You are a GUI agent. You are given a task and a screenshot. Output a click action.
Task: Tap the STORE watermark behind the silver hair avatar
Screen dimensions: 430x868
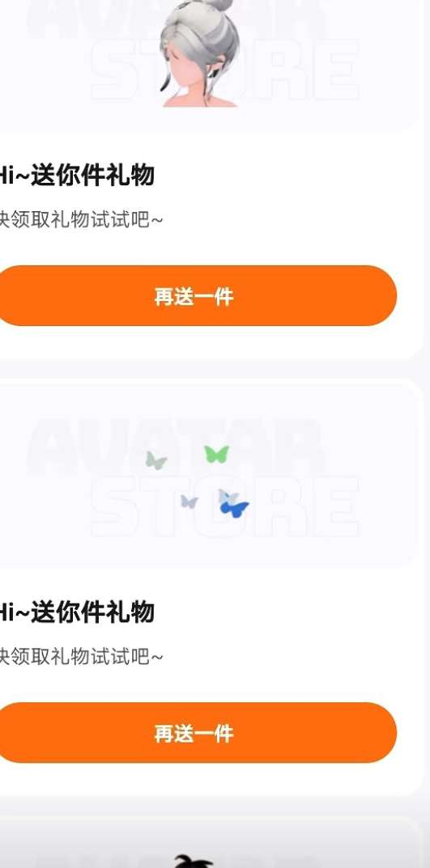(226, 70)
